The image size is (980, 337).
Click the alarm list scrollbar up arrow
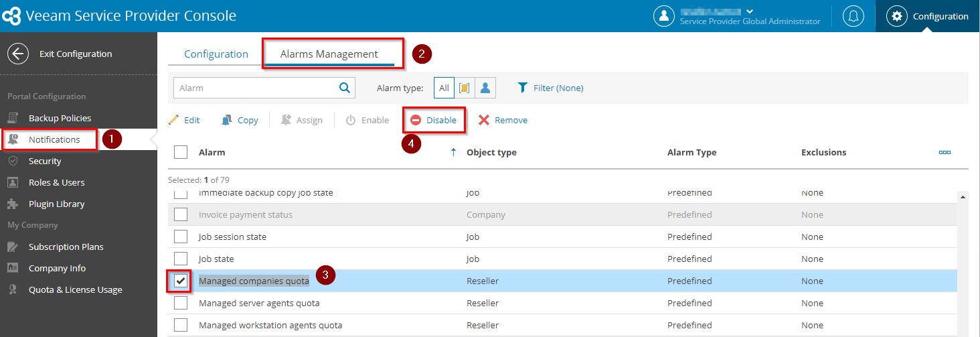963,197
